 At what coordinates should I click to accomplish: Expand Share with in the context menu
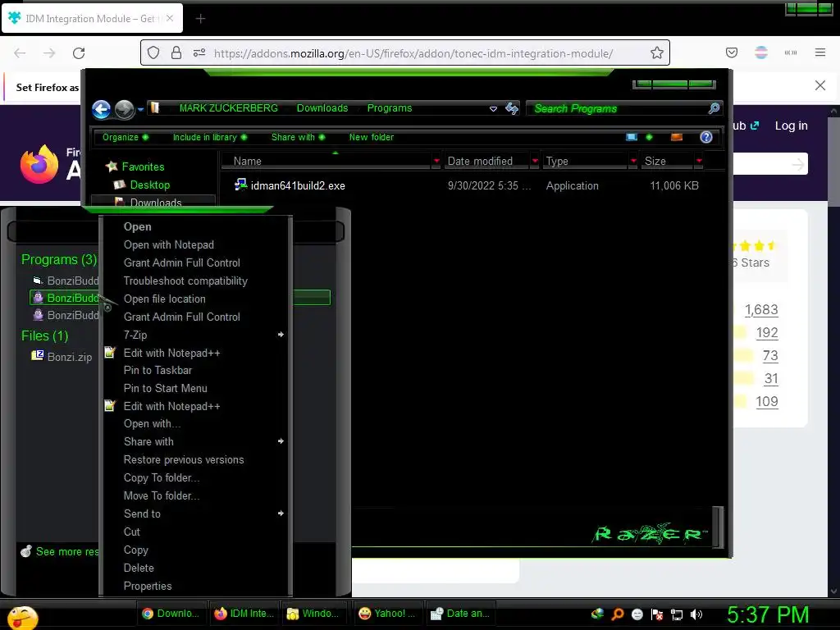[x=195, y=442]
